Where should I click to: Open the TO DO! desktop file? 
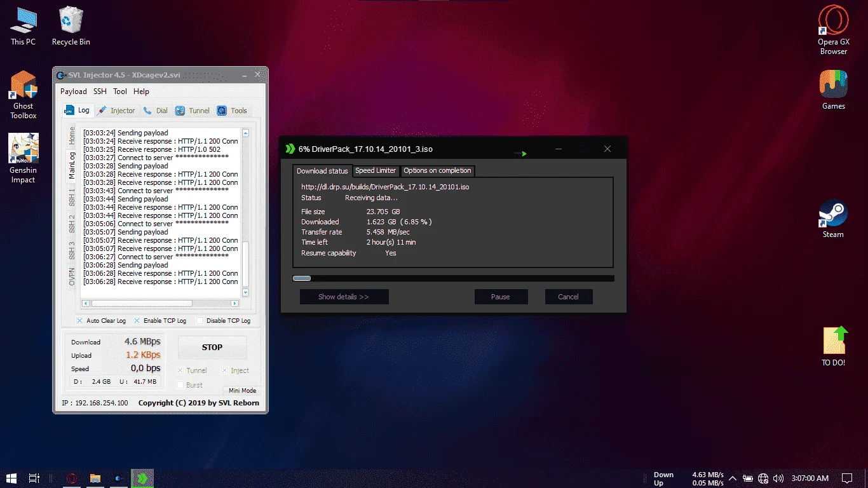click(x=833, y=346)
